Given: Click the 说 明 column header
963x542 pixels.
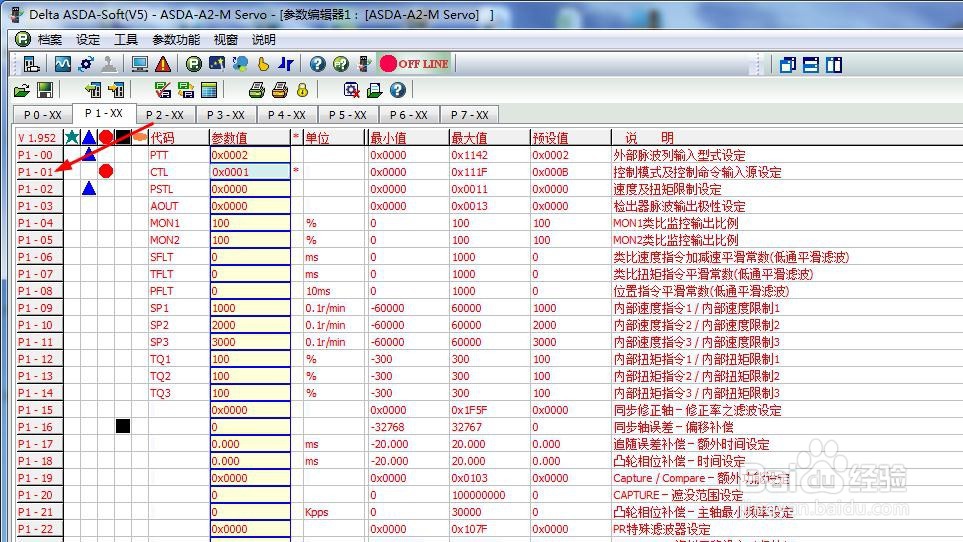Looking at the screenshot, I should click(x=786, y=137).
